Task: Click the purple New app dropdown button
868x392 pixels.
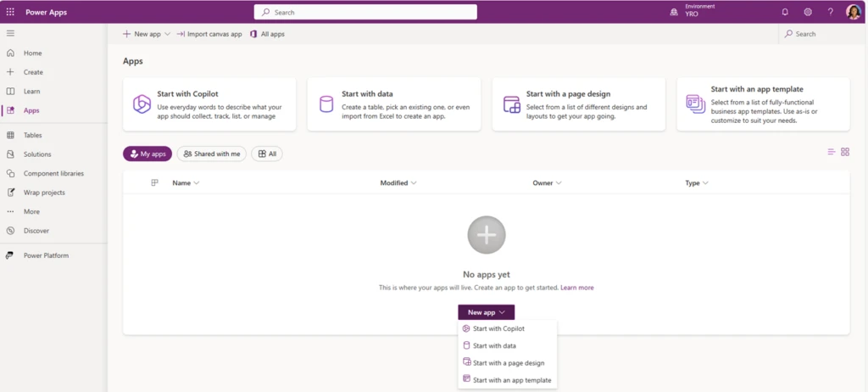Action: pos(486,312)
